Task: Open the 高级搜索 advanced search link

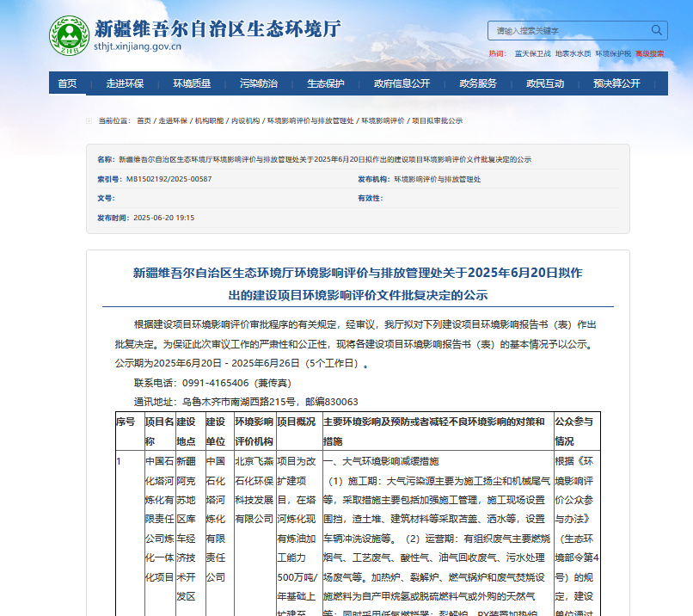Action: (650, 52)
